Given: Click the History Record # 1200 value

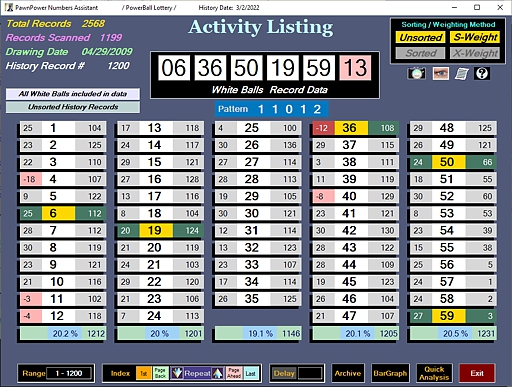Looking at the screenshot, I should click(118, 66).
